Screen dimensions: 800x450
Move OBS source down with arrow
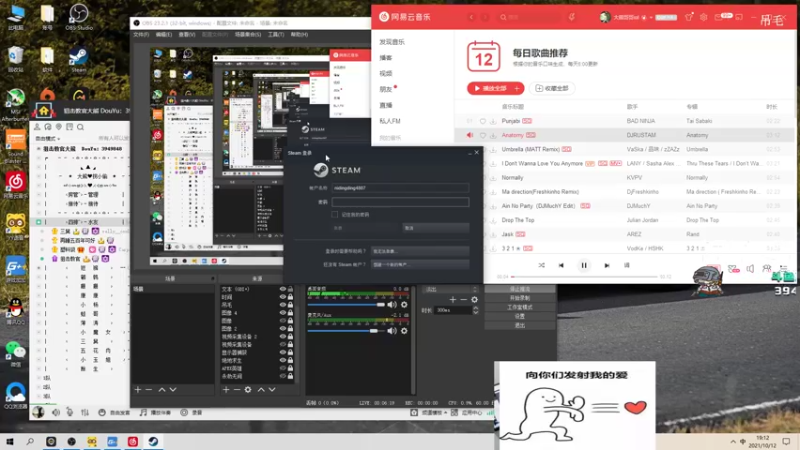[x=272, y=389]
